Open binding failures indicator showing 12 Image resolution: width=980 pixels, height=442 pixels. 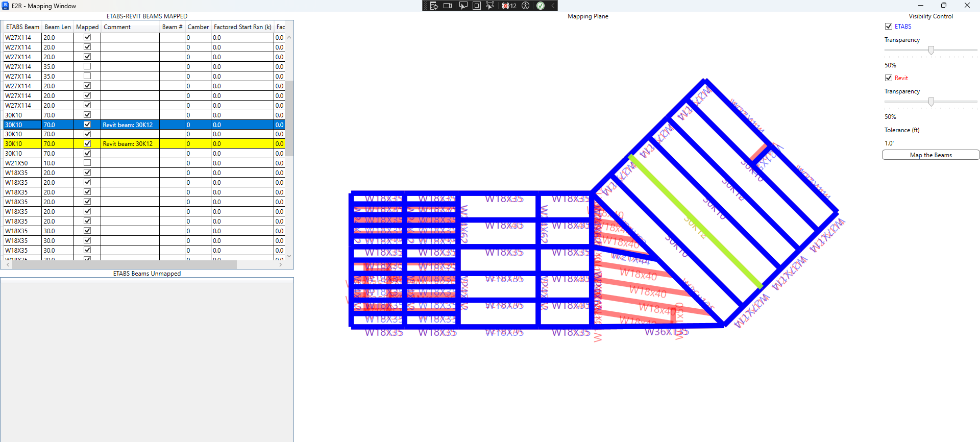coord(509,6)
